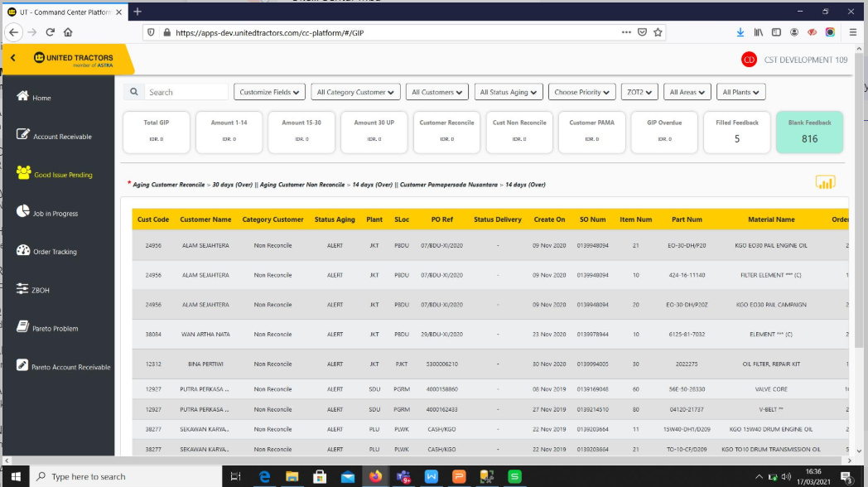Screen dimensions: 868x487
Task: Select Job in Progress menu
Action: (47, 213)
